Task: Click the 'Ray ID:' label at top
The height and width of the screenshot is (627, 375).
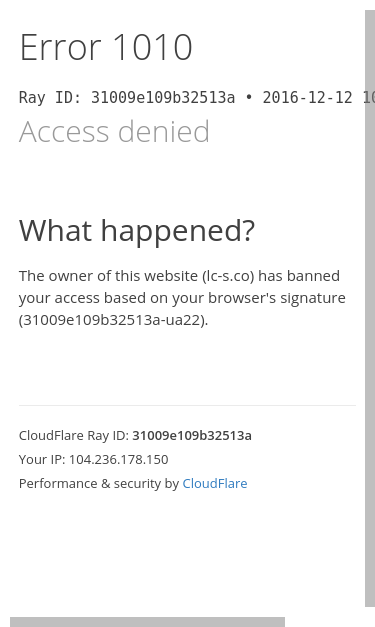Action: tap(50, 98)
